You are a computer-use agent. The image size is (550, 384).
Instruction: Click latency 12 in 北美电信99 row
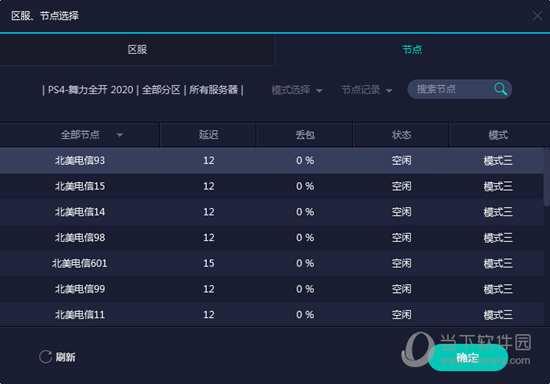point(209,289)
